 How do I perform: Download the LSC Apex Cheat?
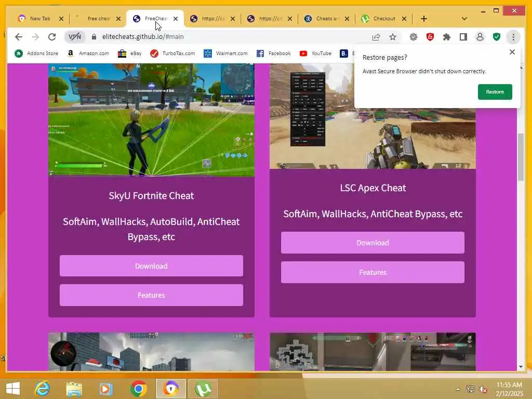click(x=373, y=243)
